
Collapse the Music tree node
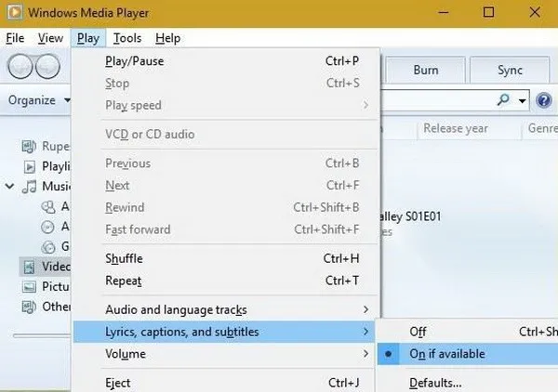(9, 187)
